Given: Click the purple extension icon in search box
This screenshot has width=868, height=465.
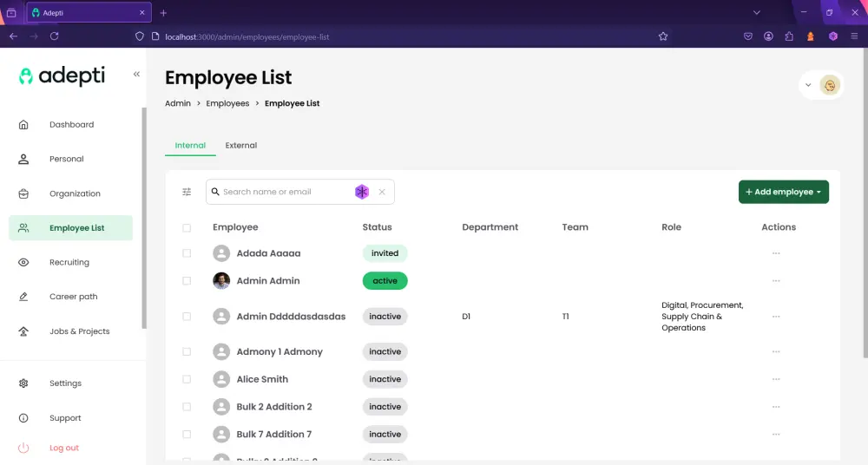Looking at the screenshot, I should (x=361, y=192).
